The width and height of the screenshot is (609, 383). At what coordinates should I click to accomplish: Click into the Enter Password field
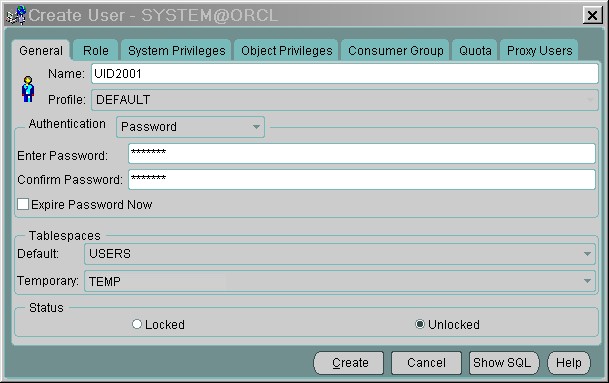tap(362, 153)
